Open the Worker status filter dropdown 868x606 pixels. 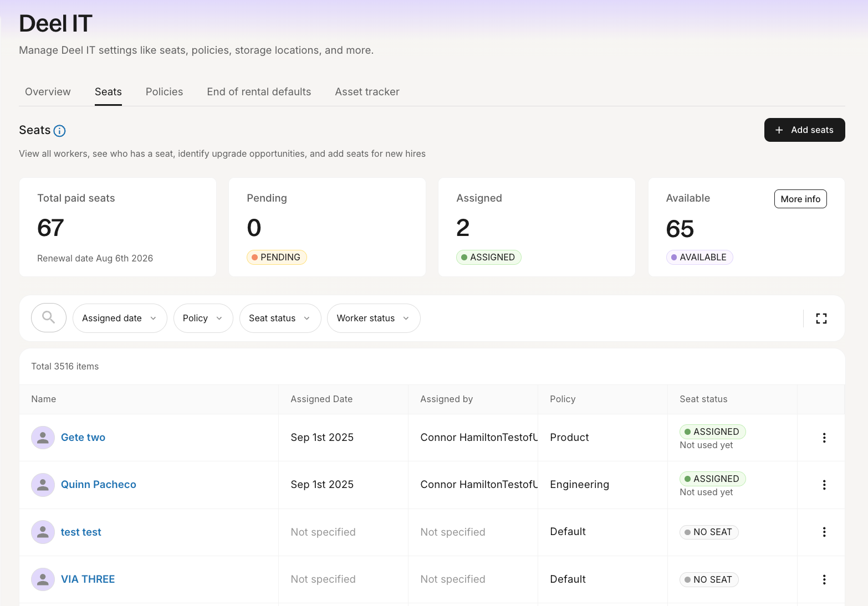[x=373, y=319]
